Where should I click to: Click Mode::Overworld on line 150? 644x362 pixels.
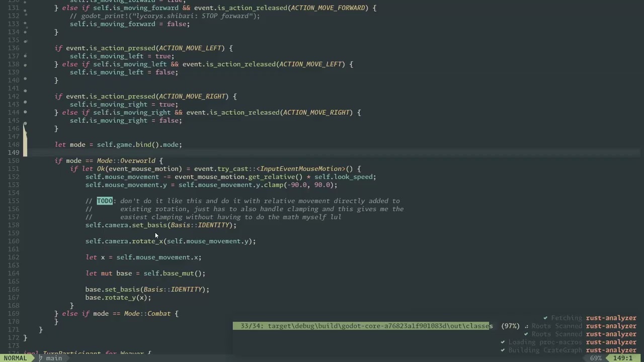coord(126,160)
